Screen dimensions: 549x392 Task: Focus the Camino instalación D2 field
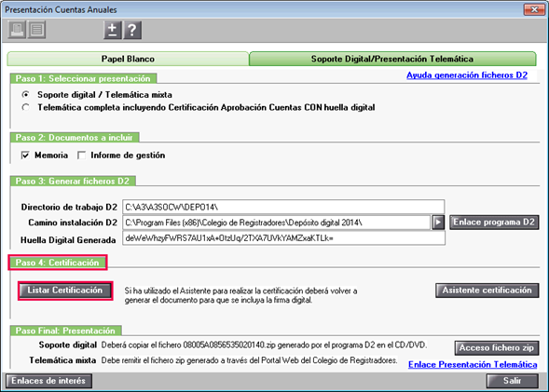(x=276, y=223)
